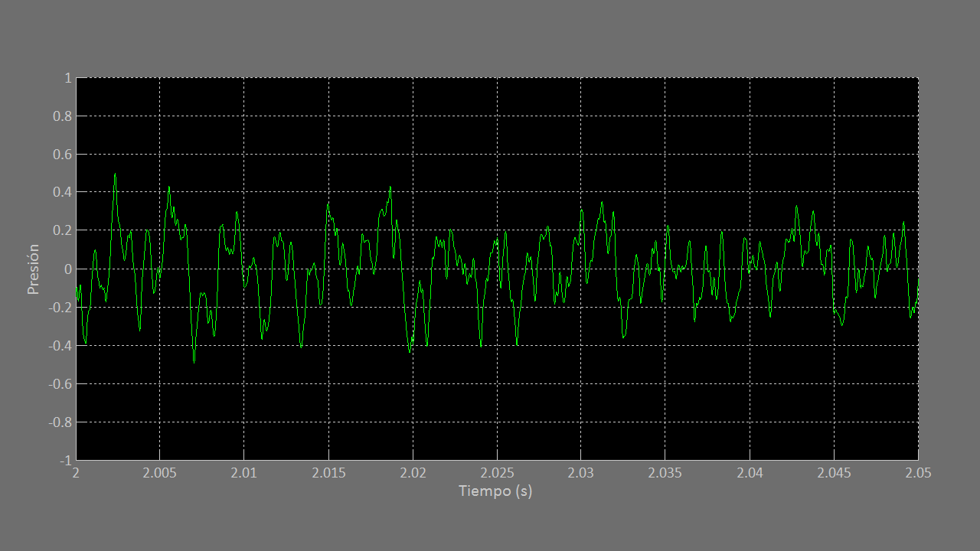Screen dimensions: 980x551
Task: Click the x-axis tick label 2.03
Action: click(581, 473)
